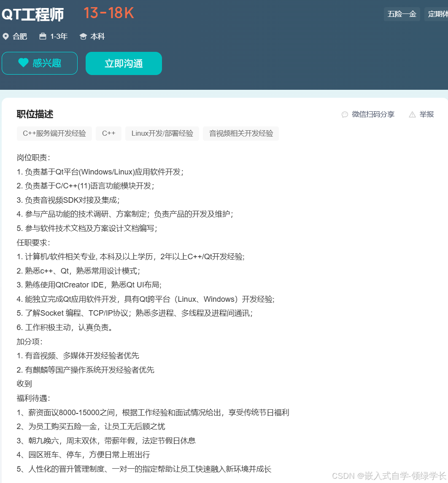Click line about QtCreator IDE

89,284
